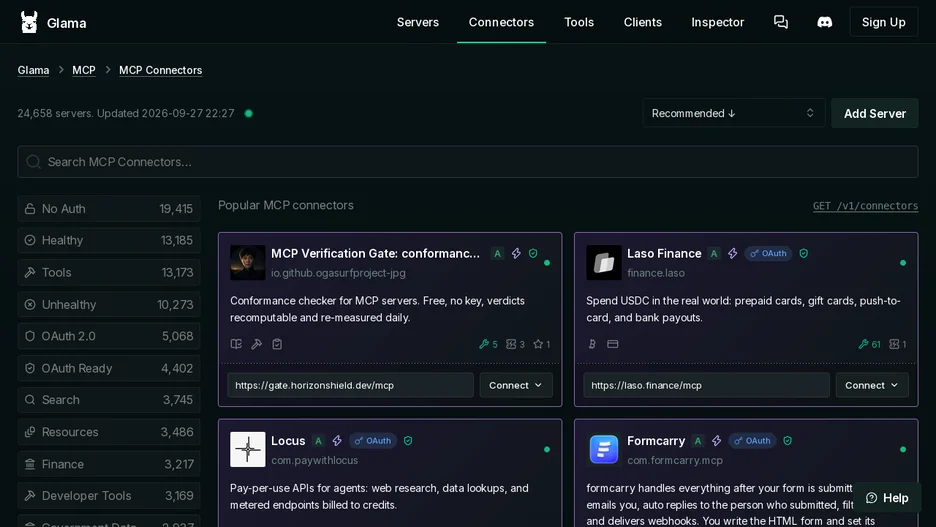Click the shield badge on Locus card
936x527 pixels.
click(408, 440)
